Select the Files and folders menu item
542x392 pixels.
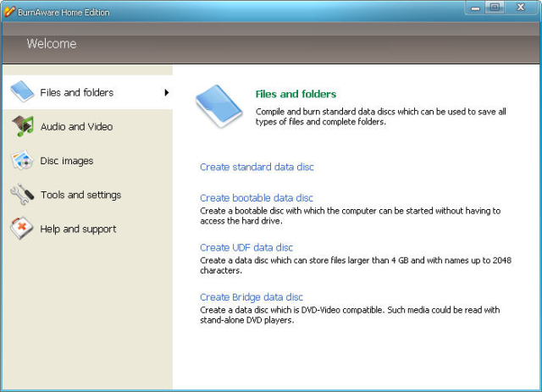pyautogui.click(x=87, y=92)
